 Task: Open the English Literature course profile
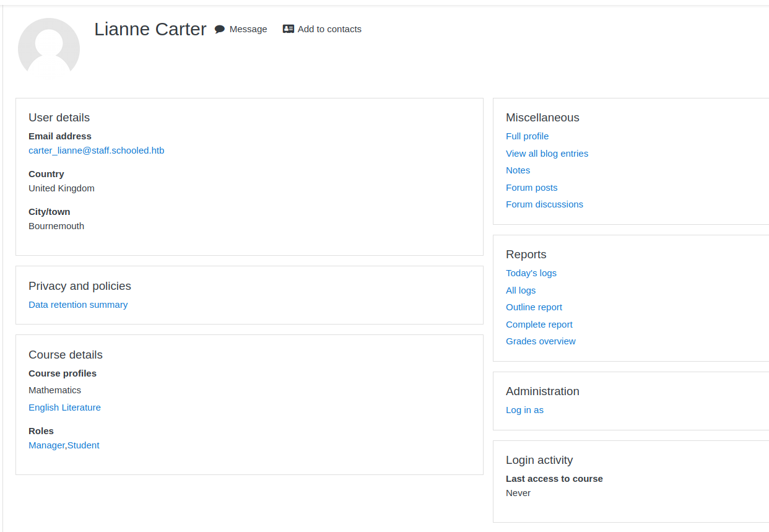tap(64, 408)
